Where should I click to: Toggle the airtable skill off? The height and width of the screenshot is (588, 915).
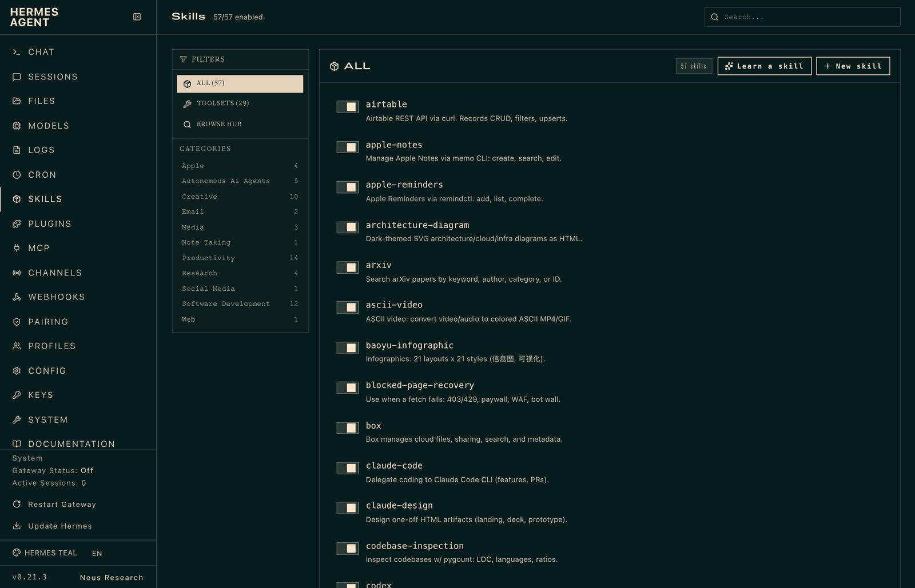pos(347,107)
